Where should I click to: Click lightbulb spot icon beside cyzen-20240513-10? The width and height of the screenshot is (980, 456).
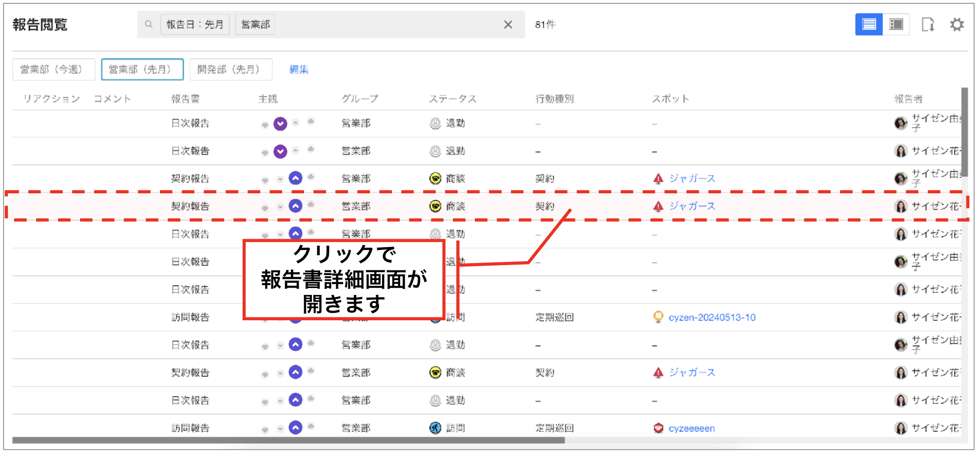point(658,317)
